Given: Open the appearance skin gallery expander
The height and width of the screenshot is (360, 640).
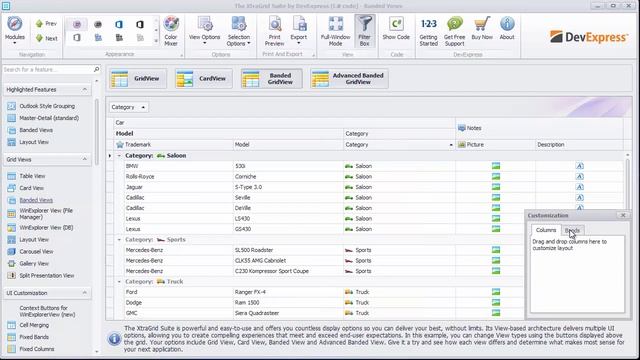Looking at the screenshot, I should tap(156, 41).
